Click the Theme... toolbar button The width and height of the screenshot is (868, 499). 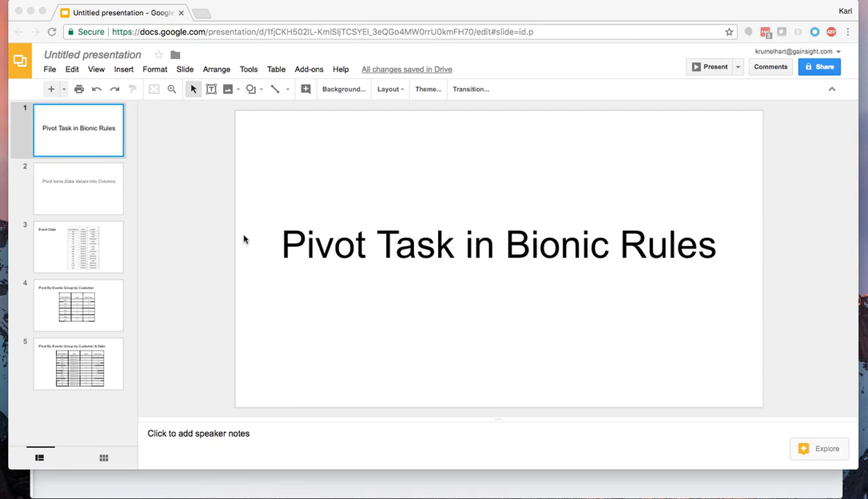[x=428, y=89]
